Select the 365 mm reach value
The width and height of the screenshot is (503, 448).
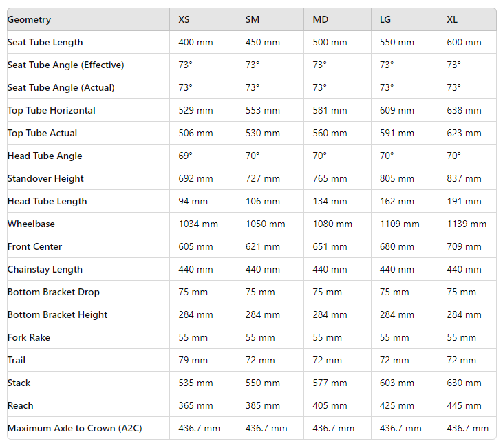click(x=195, y=405)
